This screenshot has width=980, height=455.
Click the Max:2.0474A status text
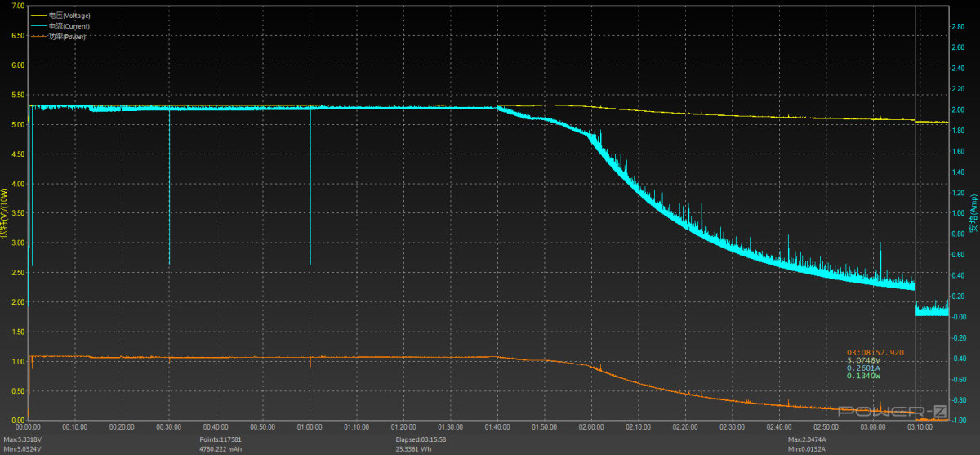(809, 440)
